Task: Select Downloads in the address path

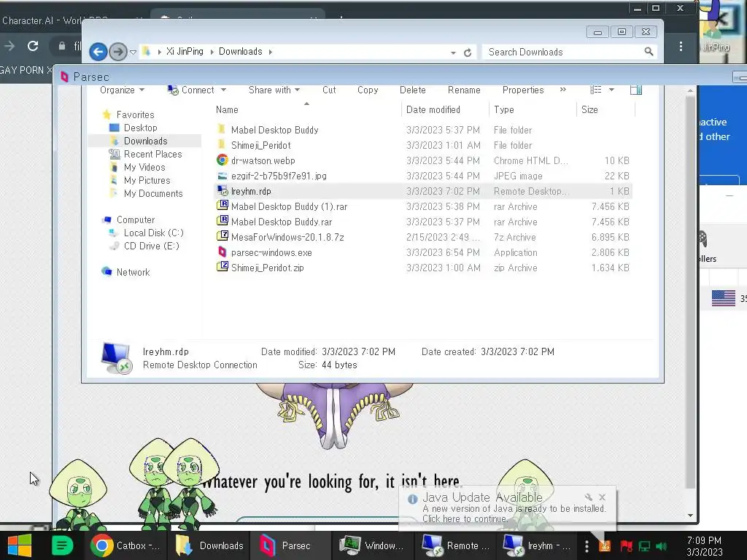Action: 240,52
